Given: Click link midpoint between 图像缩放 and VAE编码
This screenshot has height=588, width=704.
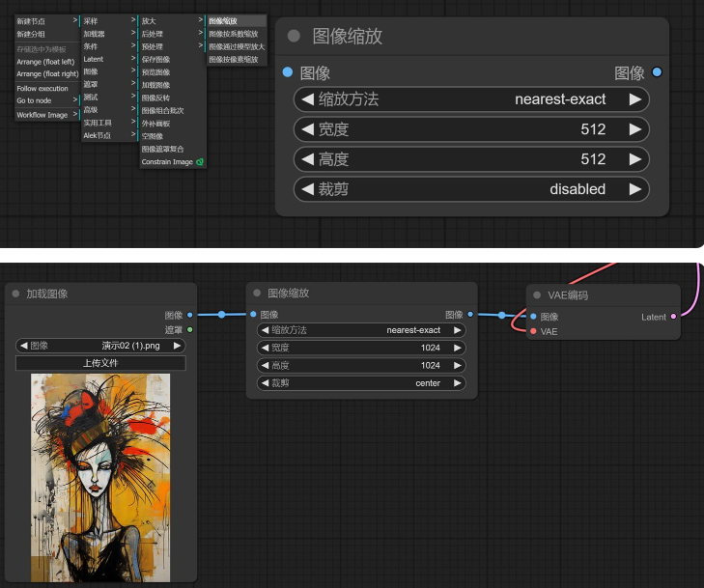Looking at the screenshot, I should (x=501, y=315).
